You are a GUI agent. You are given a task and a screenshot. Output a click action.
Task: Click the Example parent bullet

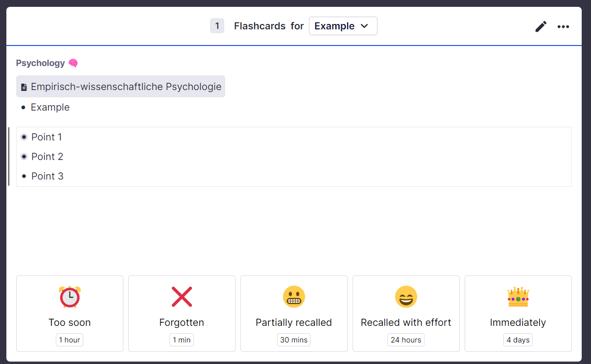coord(24,108)
